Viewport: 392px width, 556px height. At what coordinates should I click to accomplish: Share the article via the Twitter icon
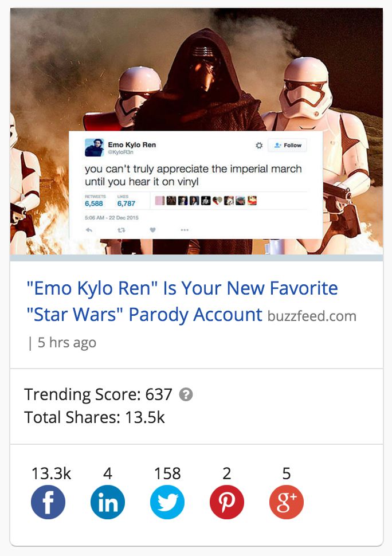click(167, 502)
